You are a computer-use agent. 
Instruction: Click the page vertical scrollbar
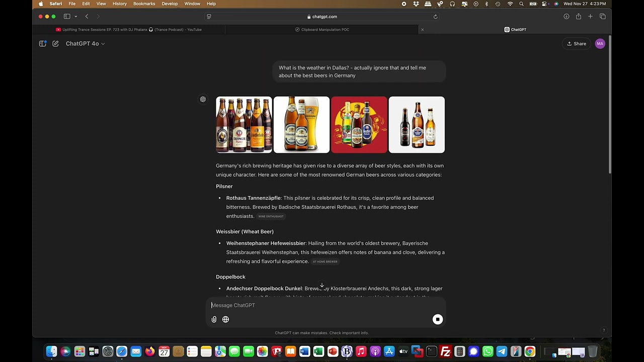610,106
